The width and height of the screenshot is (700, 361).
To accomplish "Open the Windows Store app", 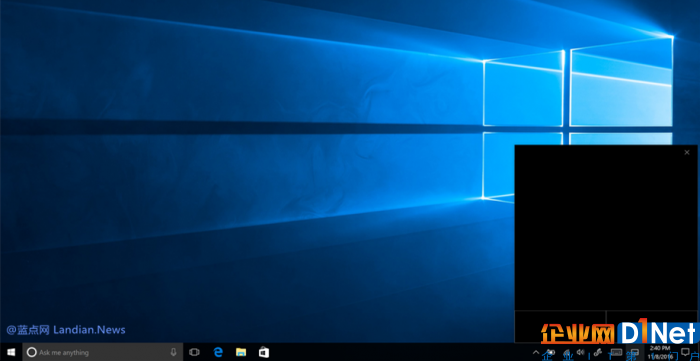I will point(264,352).
